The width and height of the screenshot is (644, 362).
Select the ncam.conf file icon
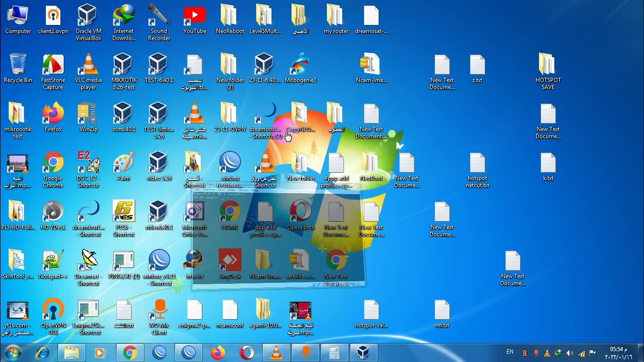[x=230, y=314]
